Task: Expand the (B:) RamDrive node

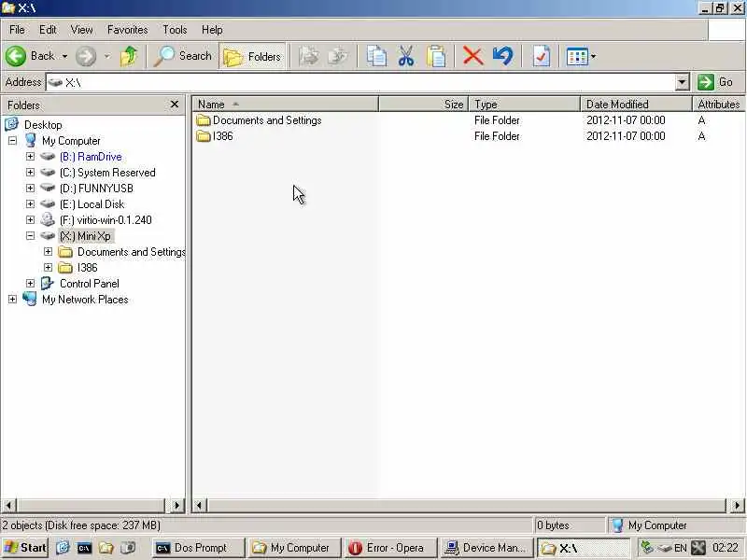Action: [30, 157]
